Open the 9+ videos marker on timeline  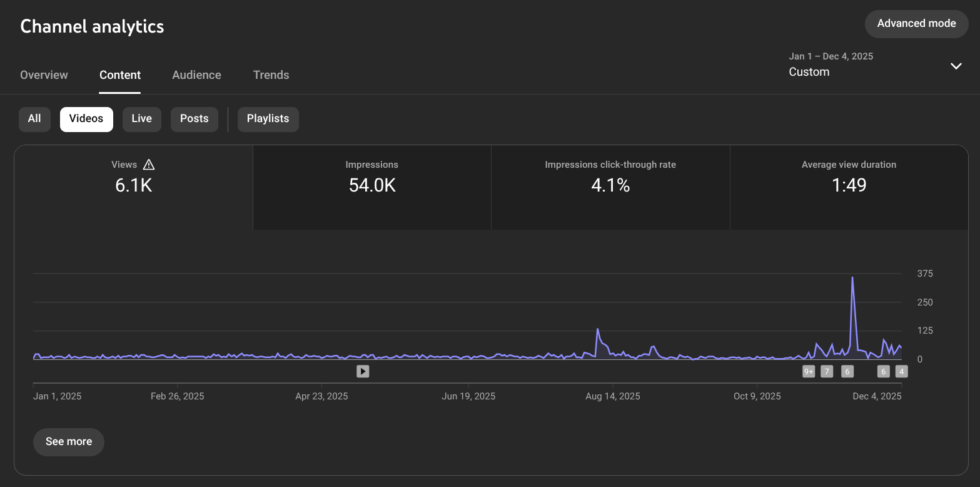[809, 371]
